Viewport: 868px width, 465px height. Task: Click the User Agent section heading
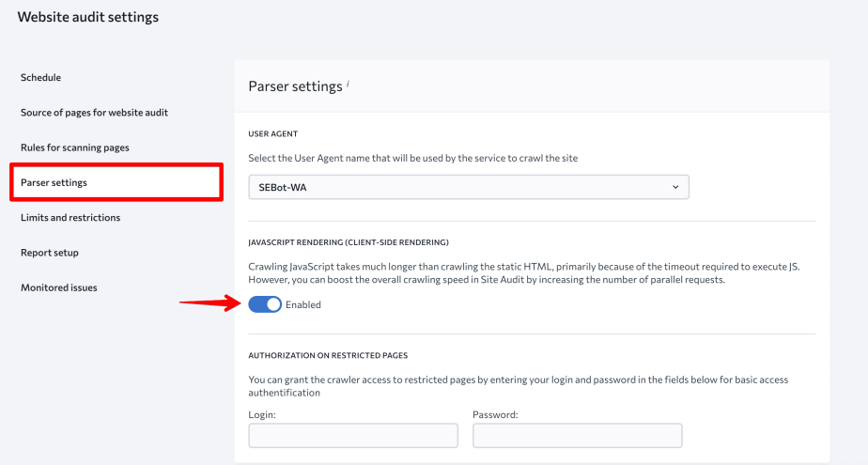click(x=273, y=134)
